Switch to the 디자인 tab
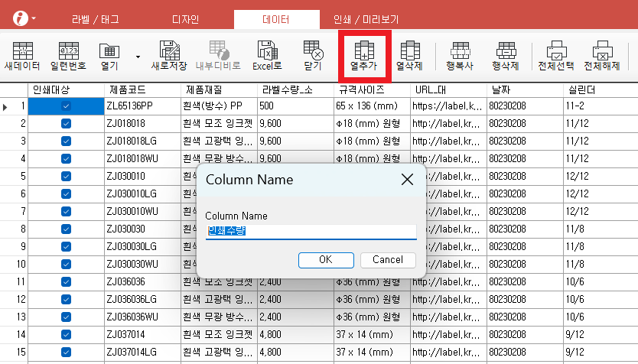The width and height of the screenshot is (638, 364). click(185, 19)
